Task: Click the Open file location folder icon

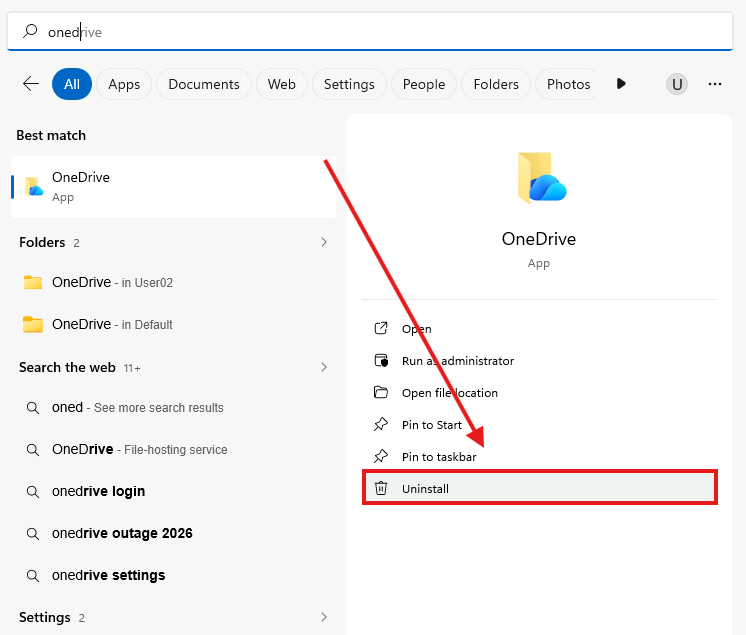Action: pyautogui.click(x=381, y=392)
